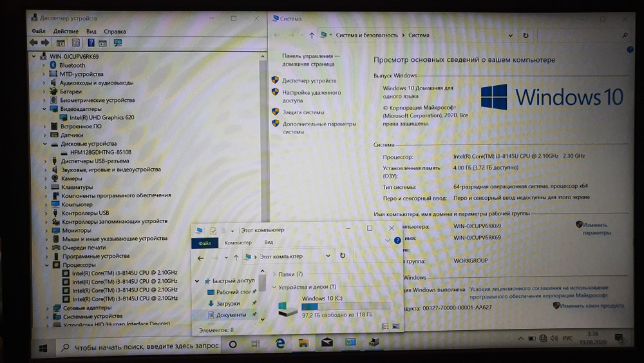Click the search field in System window
This screenshot has width=644, height=363.
(583, 35)
